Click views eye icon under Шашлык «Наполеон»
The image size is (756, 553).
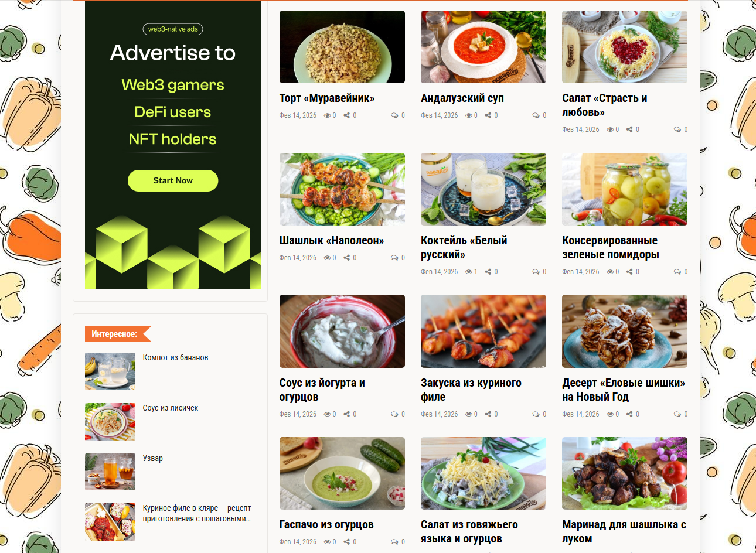coord(327,258)
